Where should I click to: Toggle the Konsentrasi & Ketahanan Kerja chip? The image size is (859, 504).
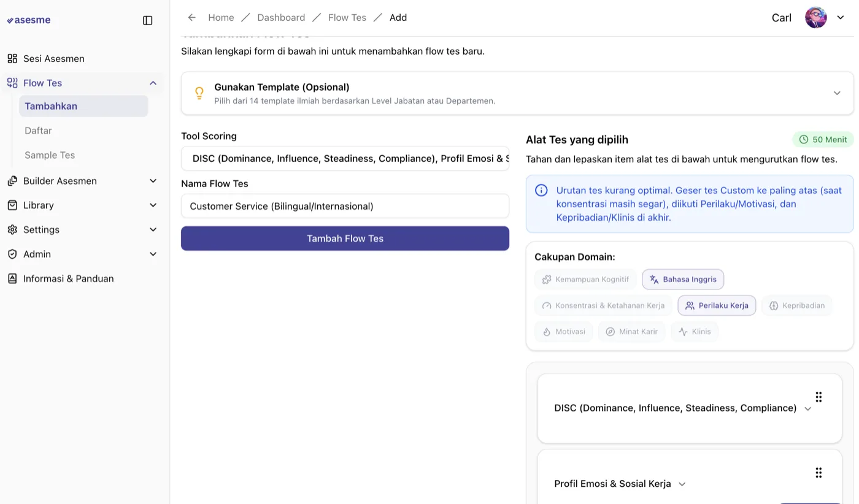pyautogui.click(x=604, y=305)
